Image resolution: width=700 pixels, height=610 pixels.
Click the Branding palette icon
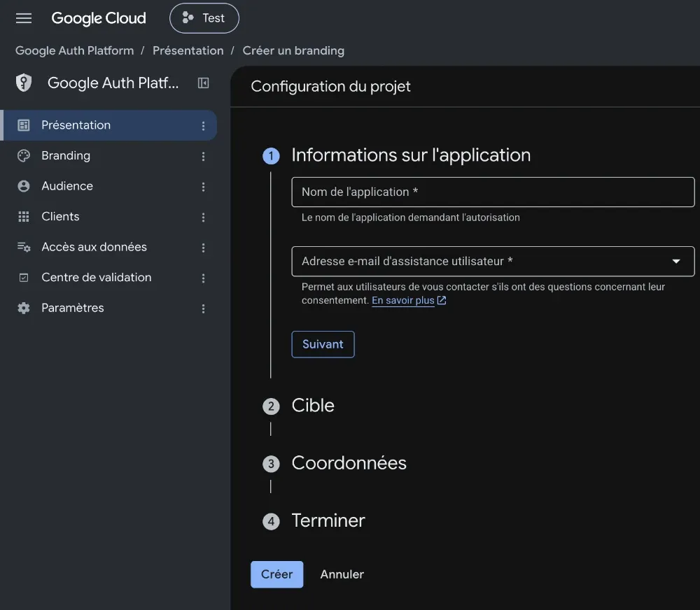[x=24, y=155]
